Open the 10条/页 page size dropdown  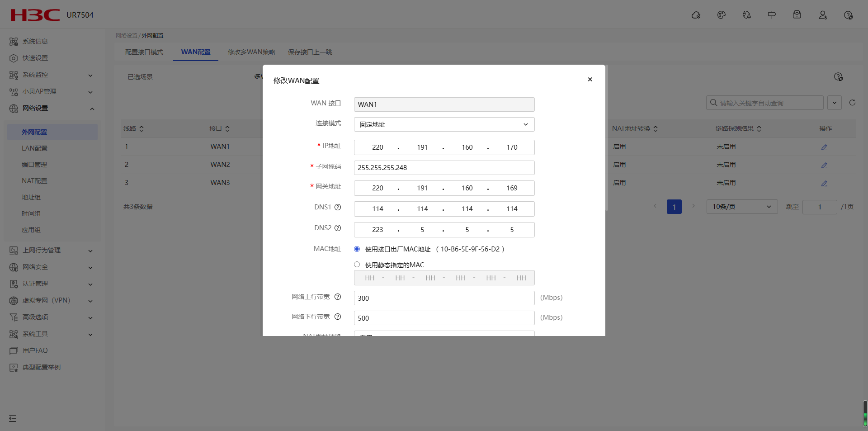[x=742, y=207]
